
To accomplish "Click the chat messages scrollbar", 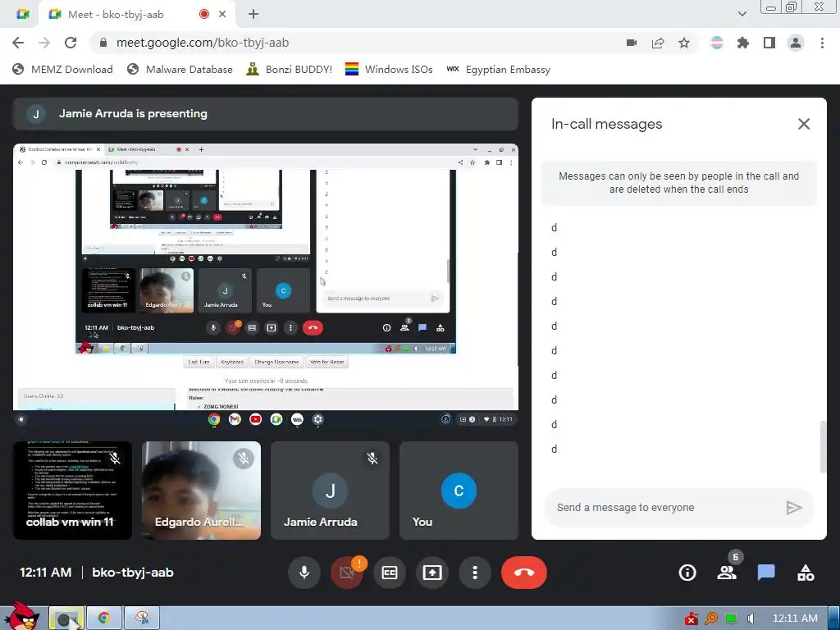I will pyautogui.click(x=823, y=447).
